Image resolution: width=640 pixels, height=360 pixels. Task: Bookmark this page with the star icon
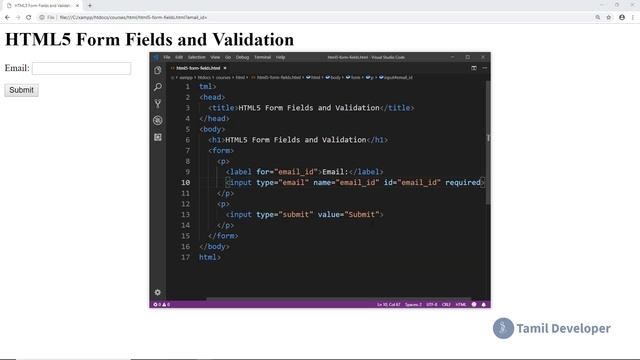click(x=609, y=18)
